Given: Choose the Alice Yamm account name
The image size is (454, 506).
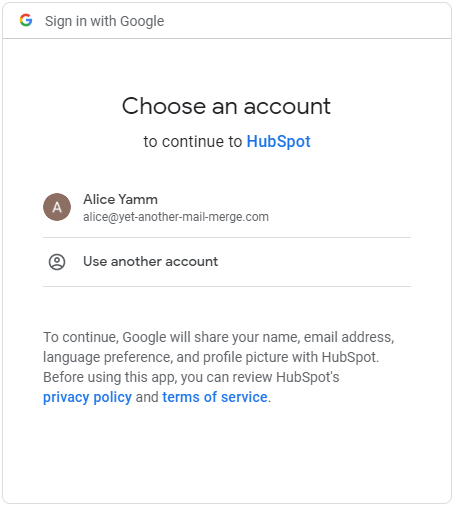Looking at the screenshot, I should [x=120, y=199].
